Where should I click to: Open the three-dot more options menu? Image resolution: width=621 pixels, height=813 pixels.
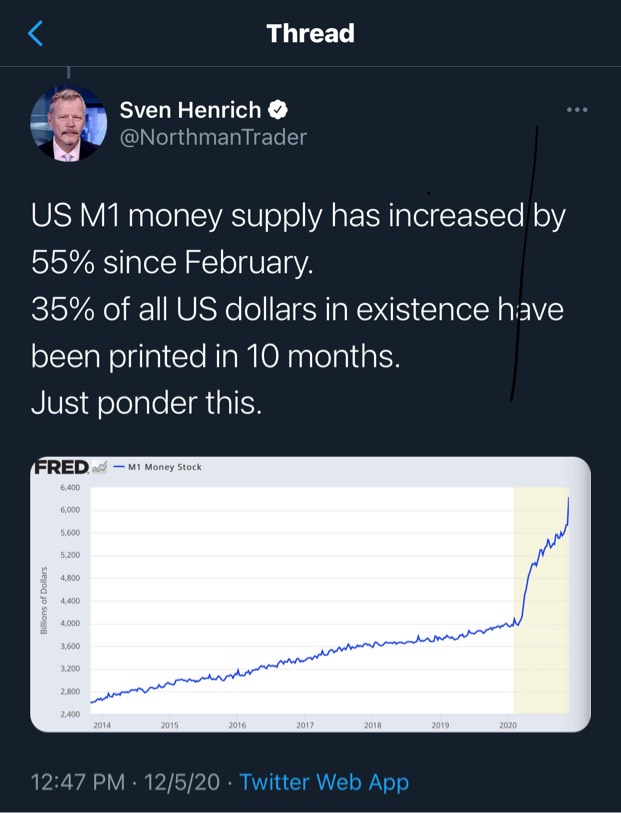(x=577, y=109)
